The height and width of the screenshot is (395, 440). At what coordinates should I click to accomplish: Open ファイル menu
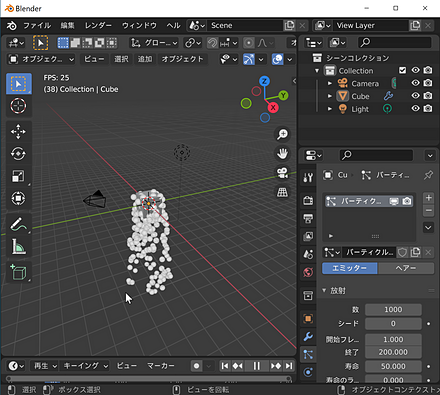(37, 25)
